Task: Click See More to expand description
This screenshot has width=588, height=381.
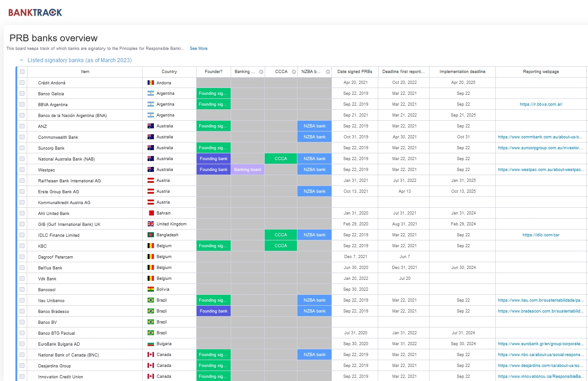Action: (198, 49)
